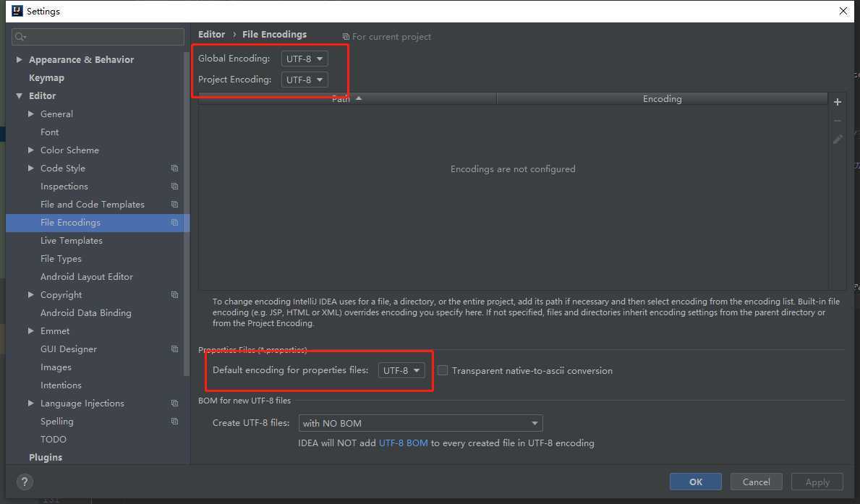The height and width of the screenshot is (504, 860).
Task: Click the Encoding column header
Action: tap(662, 99)
